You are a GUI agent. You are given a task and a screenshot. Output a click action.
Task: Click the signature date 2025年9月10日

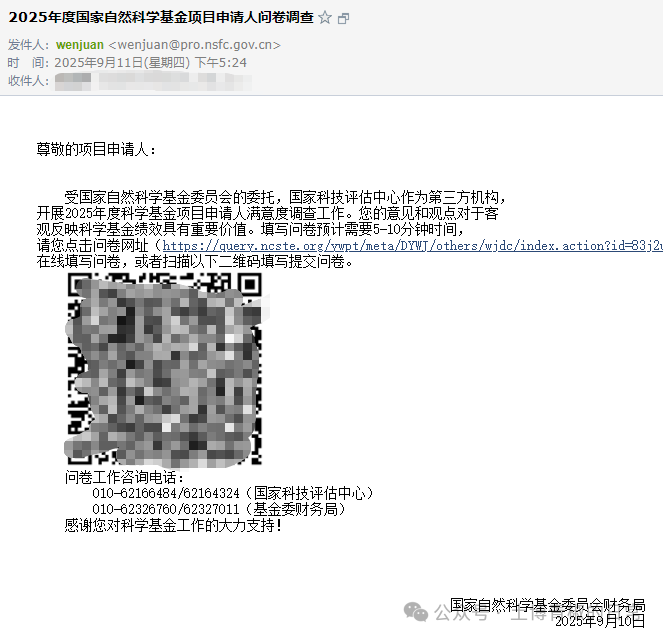[600, 621]
